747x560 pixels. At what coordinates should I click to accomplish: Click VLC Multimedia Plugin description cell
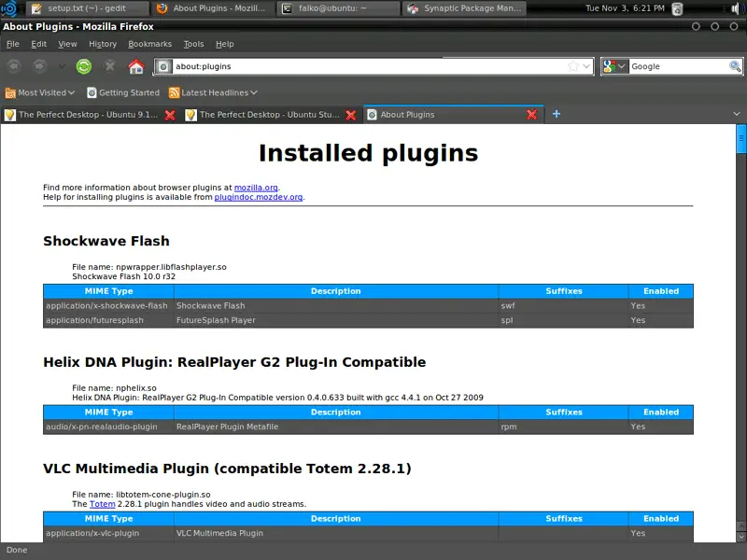pyautogui.click(x=336, y=533)
